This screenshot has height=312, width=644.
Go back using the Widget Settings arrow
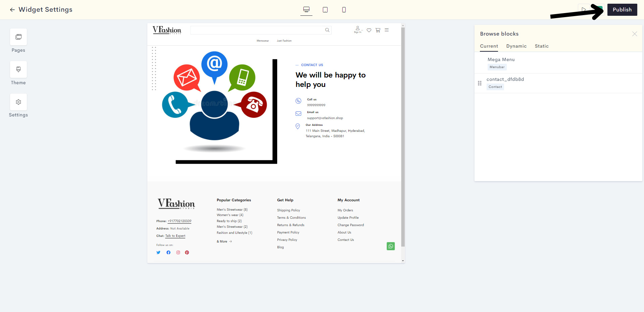(x=12, y=10)
